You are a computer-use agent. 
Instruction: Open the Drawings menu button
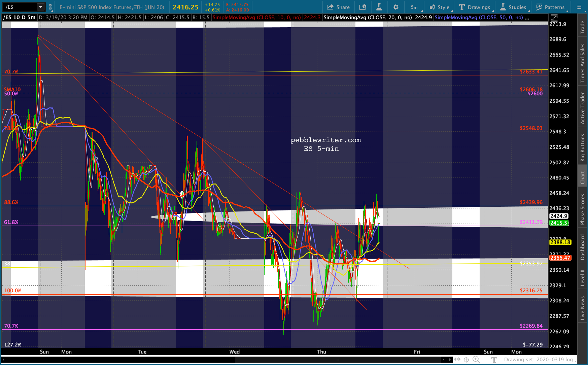point(475,7)
